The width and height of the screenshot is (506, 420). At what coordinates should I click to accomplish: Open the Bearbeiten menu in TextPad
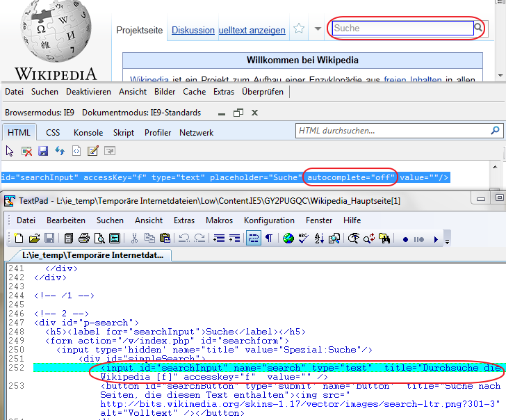click(x=66, y=220)
